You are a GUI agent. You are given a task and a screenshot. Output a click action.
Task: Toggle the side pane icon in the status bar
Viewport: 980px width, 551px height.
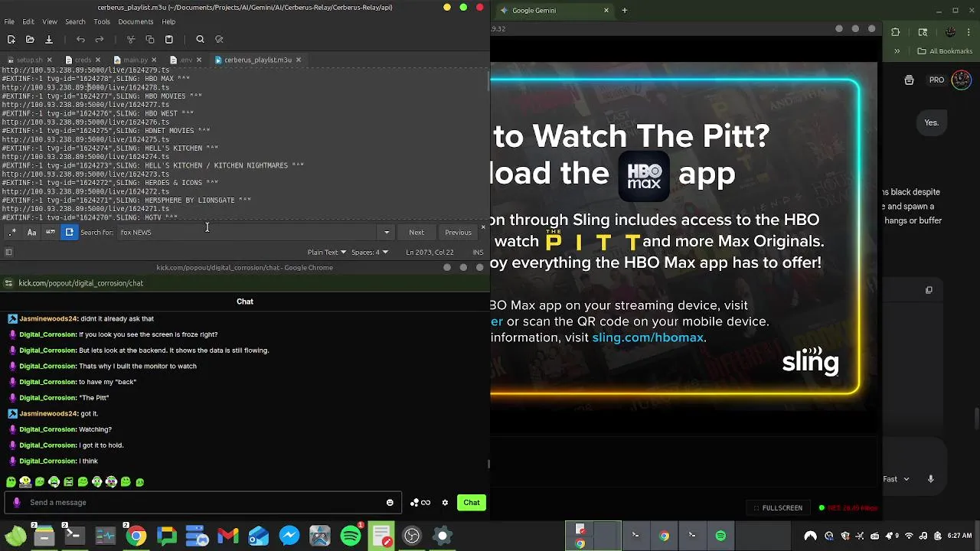coord(8,252)
